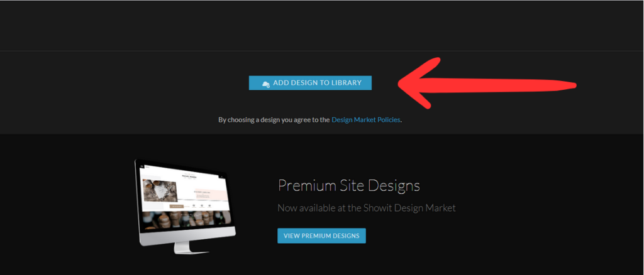
Task: Click the empty dark band at top
Action: 322,25
